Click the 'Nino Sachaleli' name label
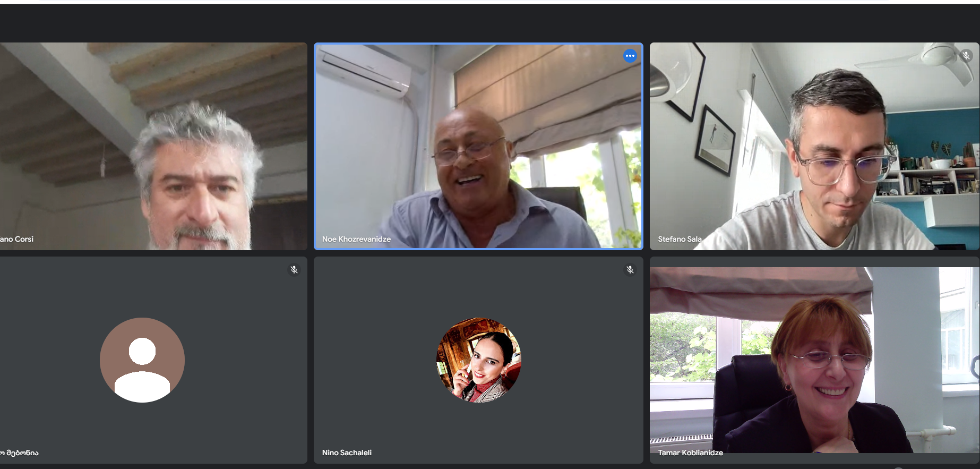This screenshot has width=980, height=469. pyautogui.click(x=347, y=453)
